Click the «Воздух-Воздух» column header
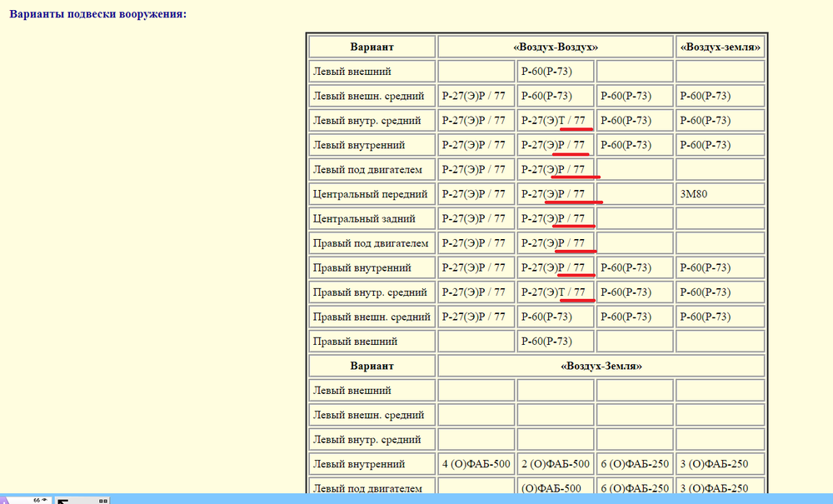Screen dimensions: 833x504 pos(556,47)
